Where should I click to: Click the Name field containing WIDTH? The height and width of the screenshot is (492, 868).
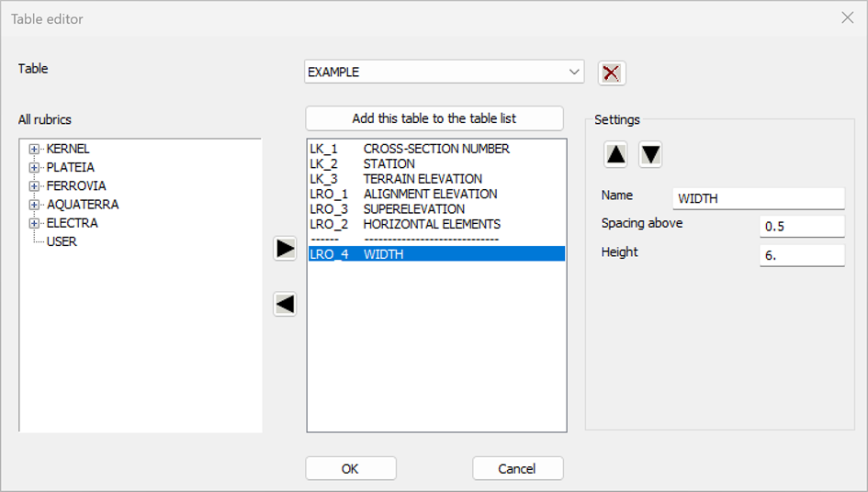pos(758,198)
